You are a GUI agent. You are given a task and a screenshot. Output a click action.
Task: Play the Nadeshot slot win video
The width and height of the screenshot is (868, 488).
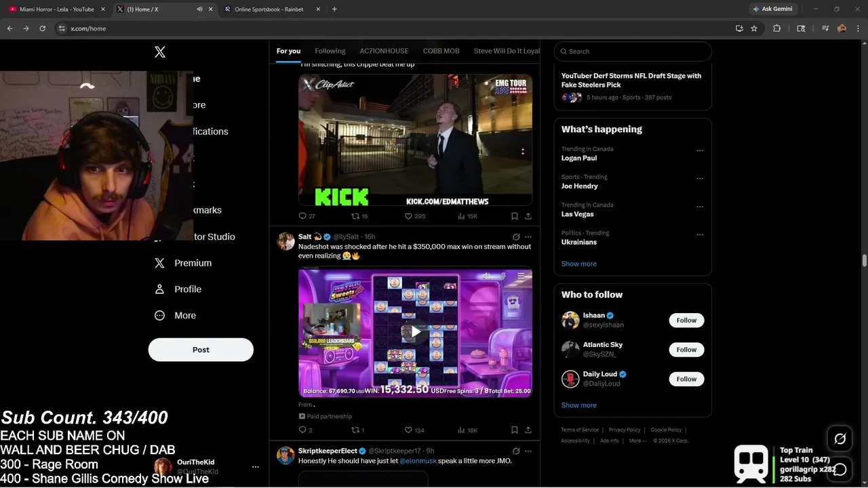[x=415, y=332]
